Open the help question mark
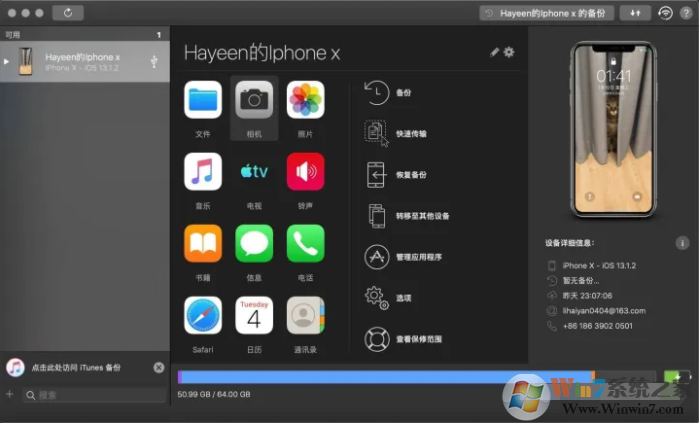The height and width of the screenshot is (423, 700). coord(686,13)
